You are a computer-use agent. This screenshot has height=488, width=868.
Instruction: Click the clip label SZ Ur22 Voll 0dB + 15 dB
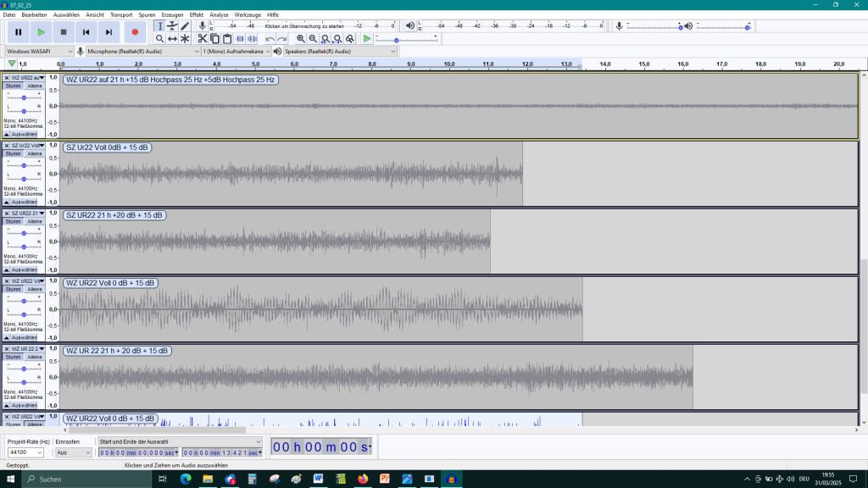(x=107, y=147)
